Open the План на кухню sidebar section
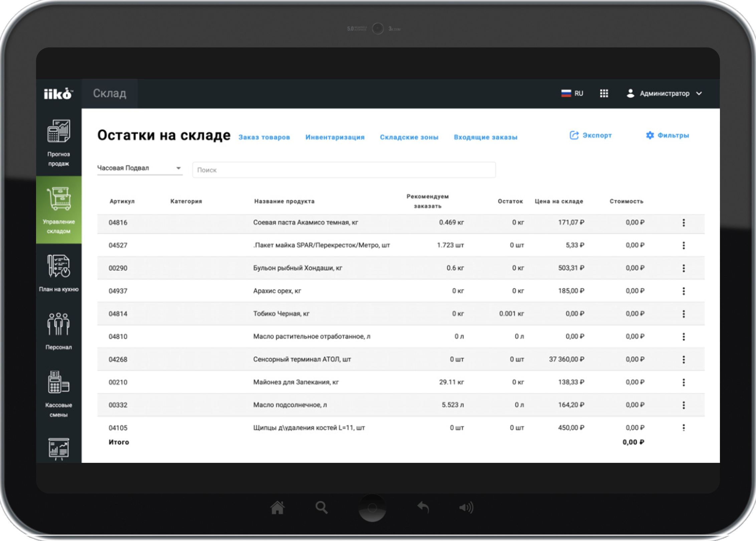 click(x=59, y=273)
